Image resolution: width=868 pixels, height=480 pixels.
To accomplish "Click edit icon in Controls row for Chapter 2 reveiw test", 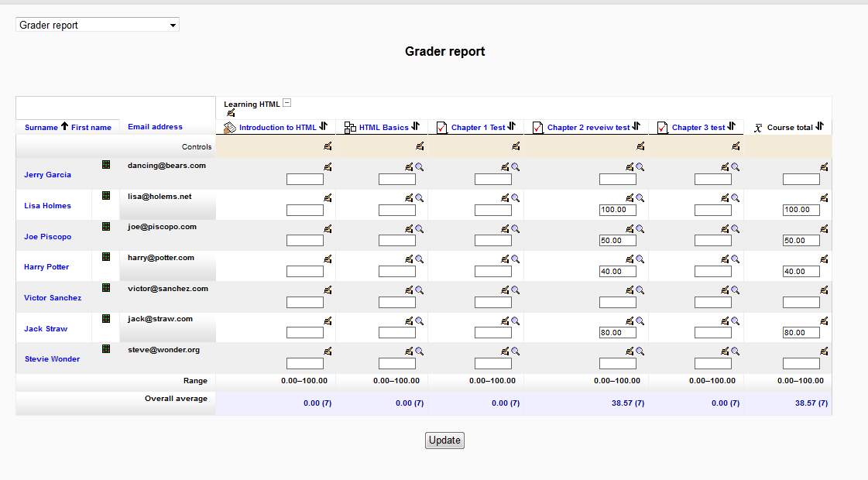I will [x=640, y=146].
